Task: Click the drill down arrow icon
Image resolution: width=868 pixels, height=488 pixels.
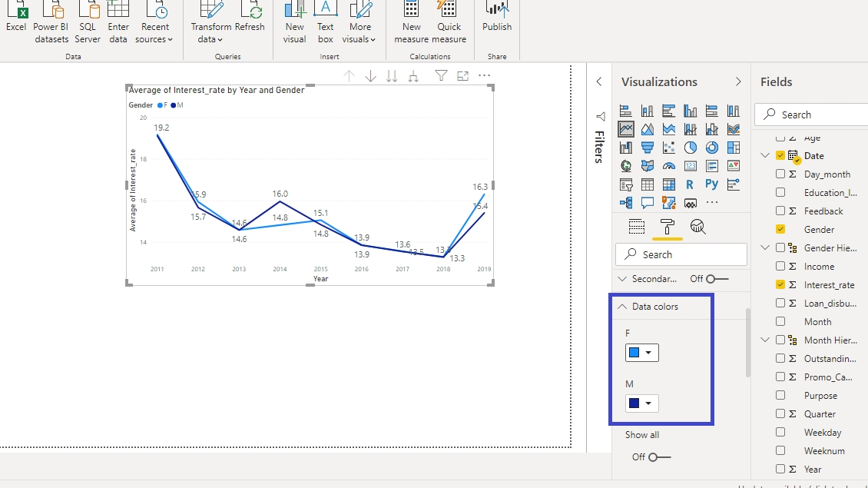Action: (x=370, y=75)
